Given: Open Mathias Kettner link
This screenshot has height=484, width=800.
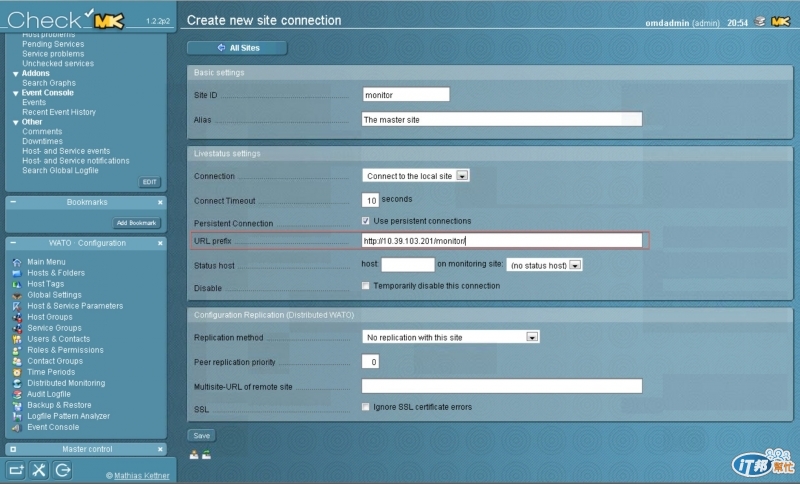Looking at the screenshot, I should (141, 476).
